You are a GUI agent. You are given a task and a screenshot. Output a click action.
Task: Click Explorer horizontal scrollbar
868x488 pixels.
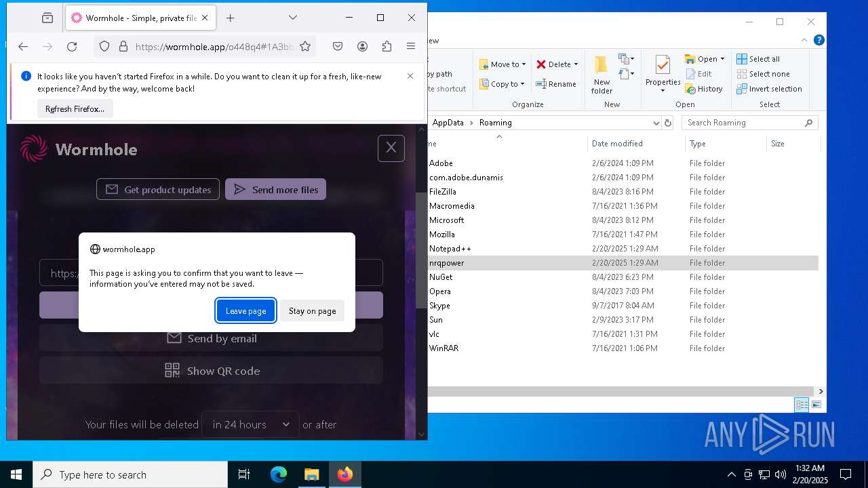coord(620,391)
